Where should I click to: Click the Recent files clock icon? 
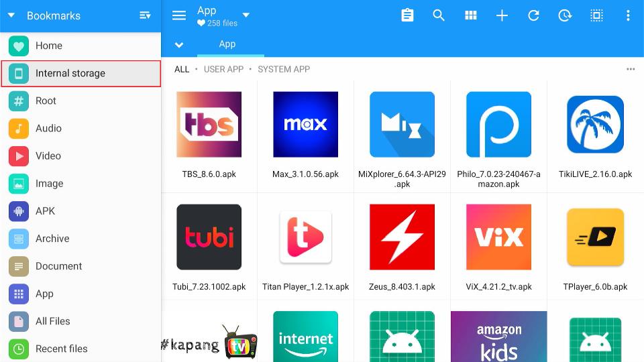tap(19, 349)
